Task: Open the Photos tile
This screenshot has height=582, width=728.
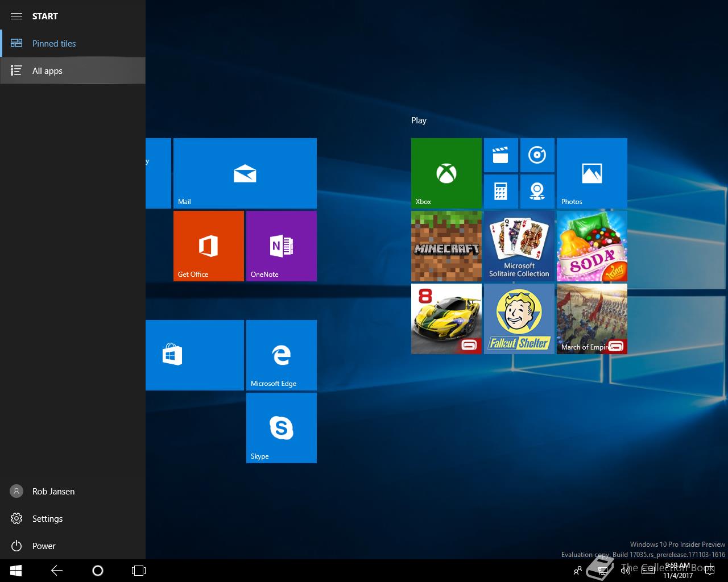Action: [x=592, y=173]
